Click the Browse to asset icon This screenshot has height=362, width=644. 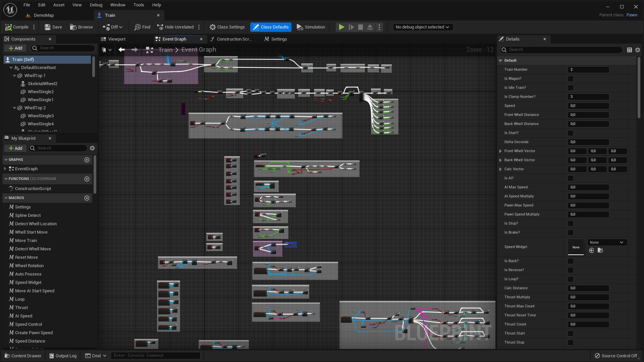point(73,27)
